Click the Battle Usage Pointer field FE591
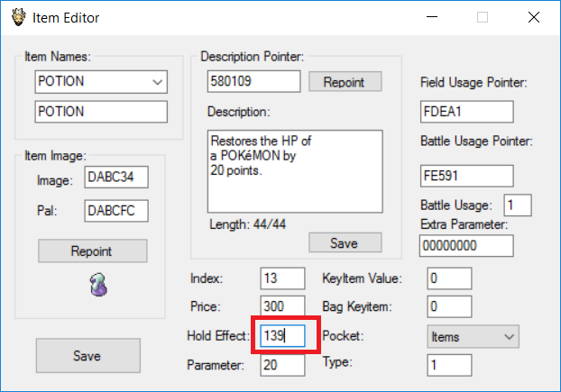The width and height of the screenshot is (561, 392). point(467,176)
